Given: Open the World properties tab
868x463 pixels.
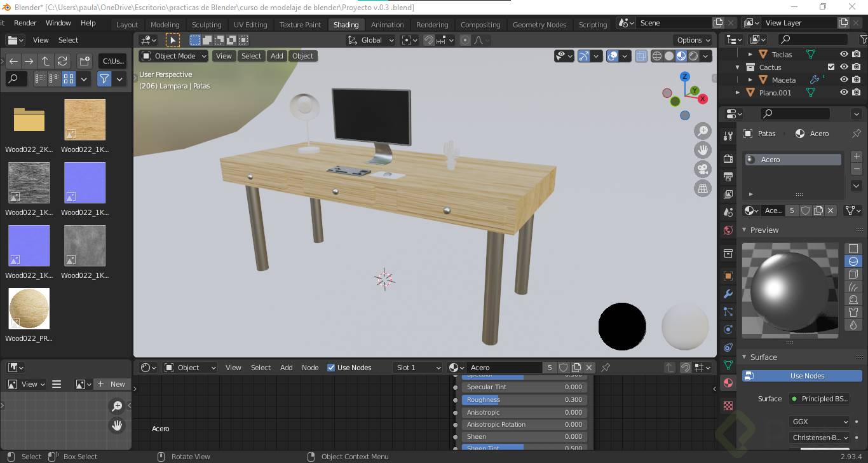Looking at the screenshot, I should point(728,230).
